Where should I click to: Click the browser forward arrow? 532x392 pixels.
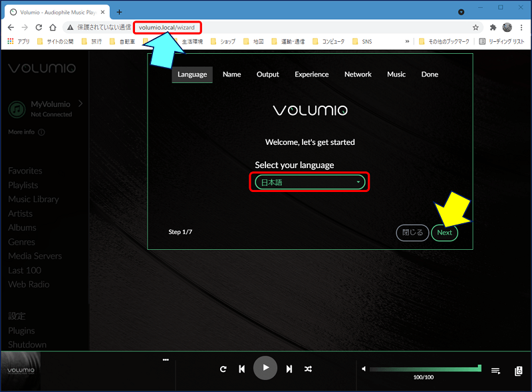[x=25, y=27]
